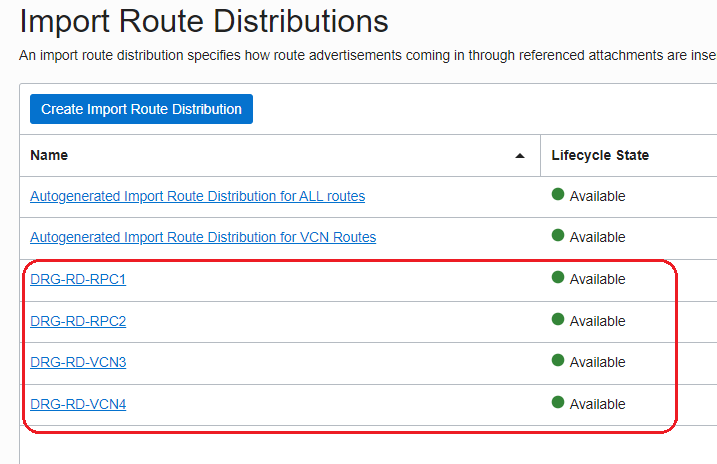Click the green status icon beside DRG-RD-RPC1

558,278
